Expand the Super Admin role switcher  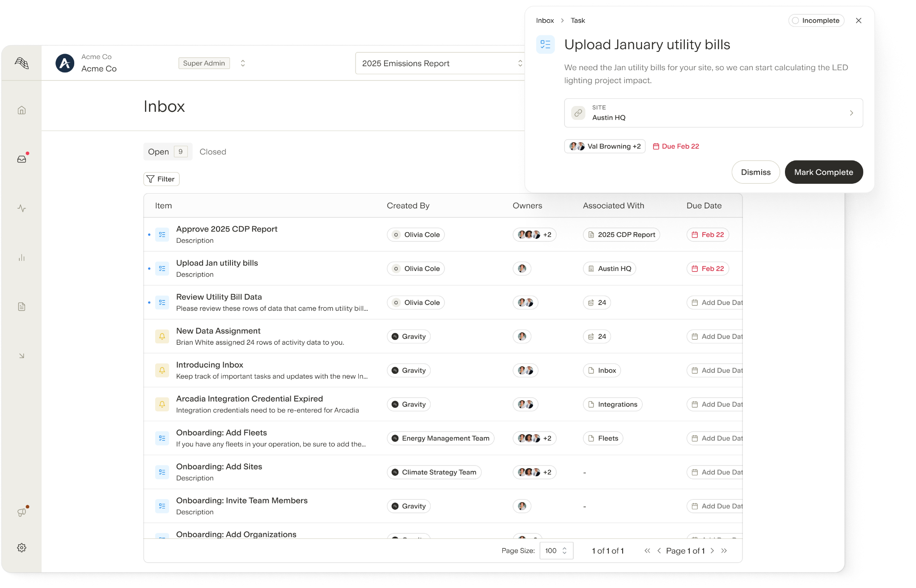tap(242, 63)
